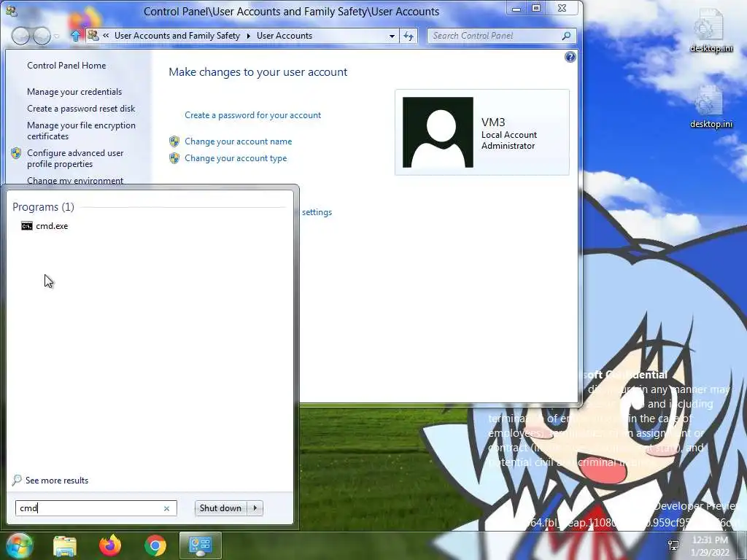Click See more results link

click(57, 481)
